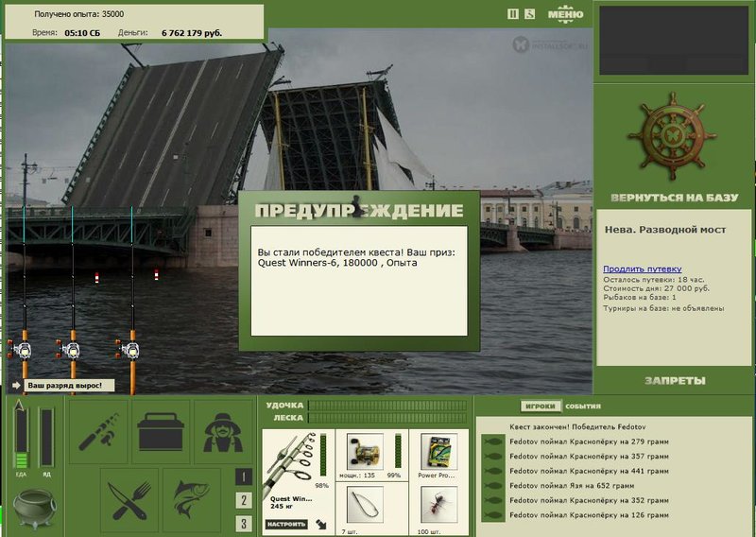Switch to rod slot 3
The width and height of the screenshot is (756, 537).
(244, 524)
